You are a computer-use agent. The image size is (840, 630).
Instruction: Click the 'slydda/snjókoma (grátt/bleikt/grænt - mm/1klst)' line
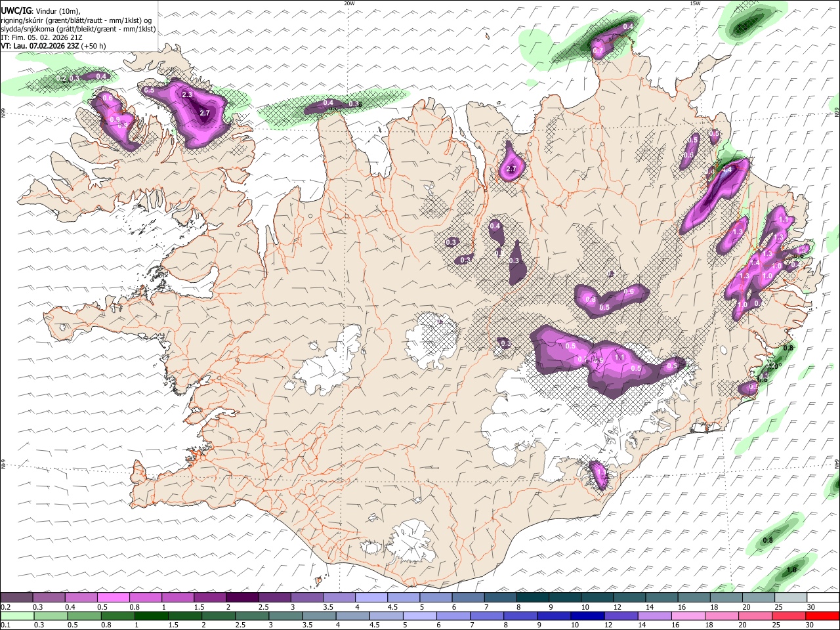(x=78, y=29)
